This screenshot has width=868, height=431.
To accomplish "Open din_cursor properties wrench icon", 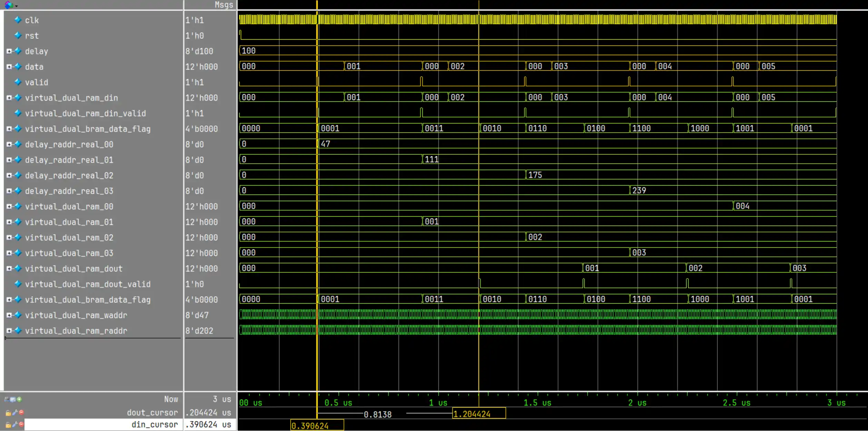I will pos(15,424).
